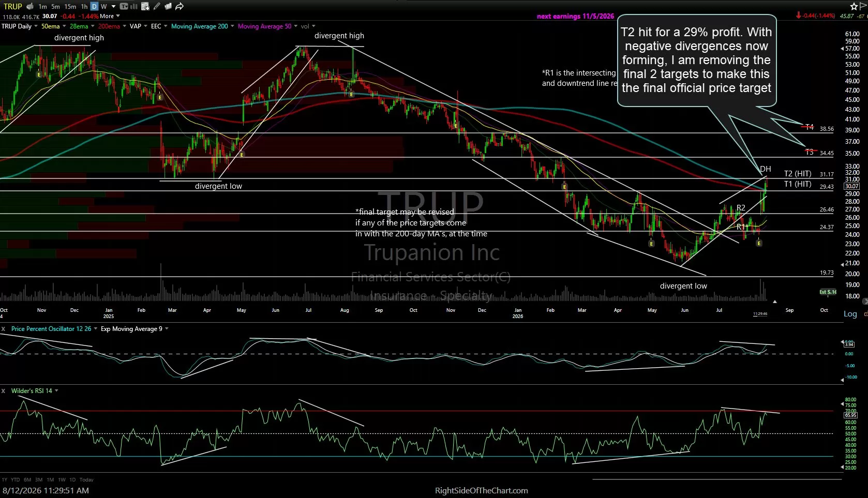Add TRUP to favorites with star icon
The image size is (868, 498).
pos(854,6)
